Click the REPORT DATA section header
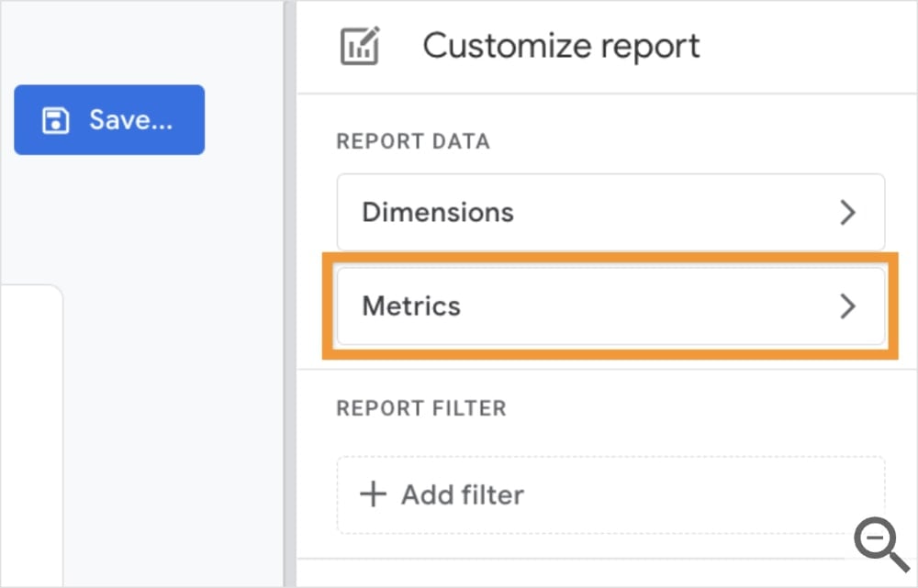The image size is (918, 588). [x=413, y=140]
